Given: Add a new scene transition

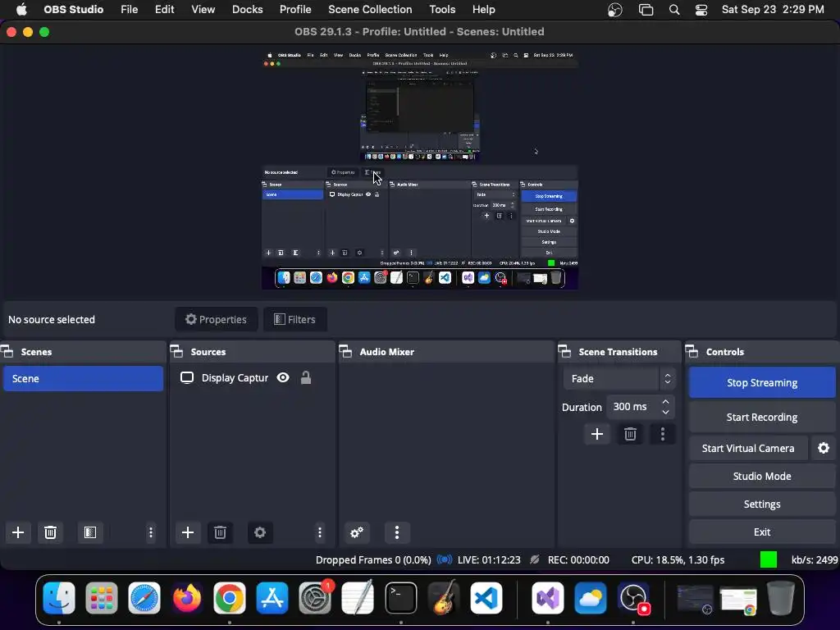Looking at the screenshot, I should 597,434.
